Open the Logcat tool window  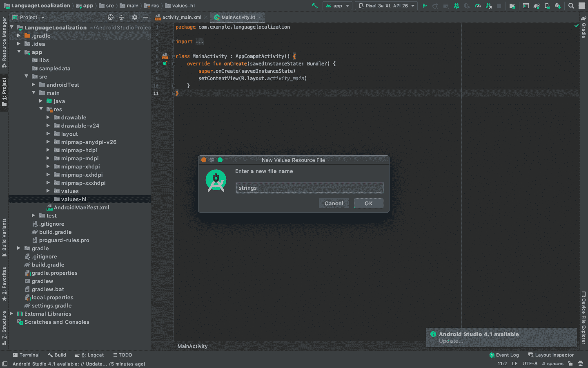[x=89, y=355]
